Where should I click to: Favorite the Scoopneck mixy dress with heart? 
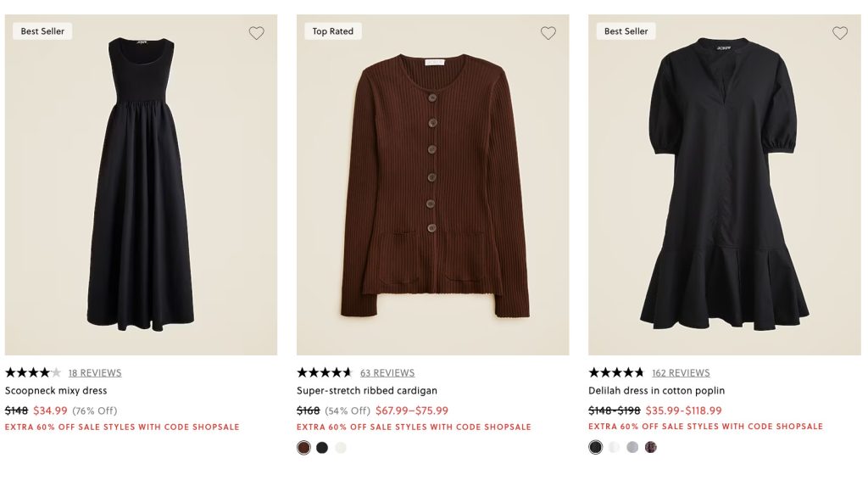coord(256,33)
